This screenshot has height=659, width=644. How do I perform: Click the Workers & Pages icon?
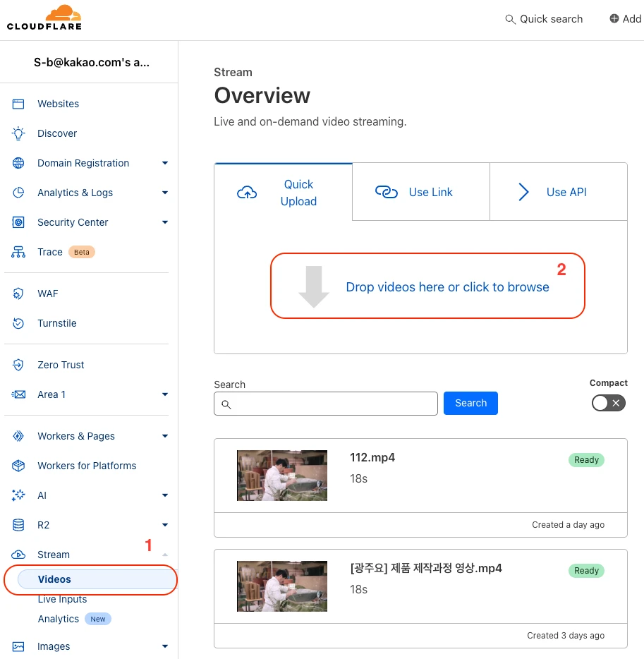(x=18, y=436)
